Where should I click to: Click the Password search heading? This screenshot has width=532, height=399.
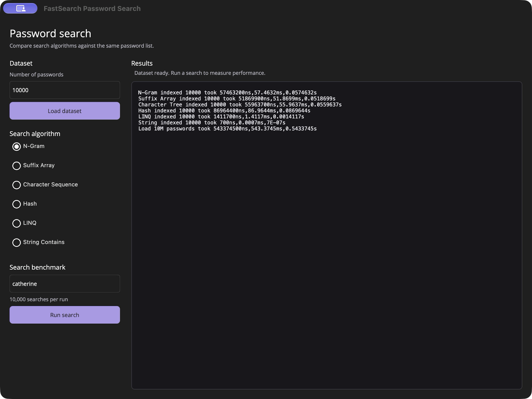tap(50, 34)
